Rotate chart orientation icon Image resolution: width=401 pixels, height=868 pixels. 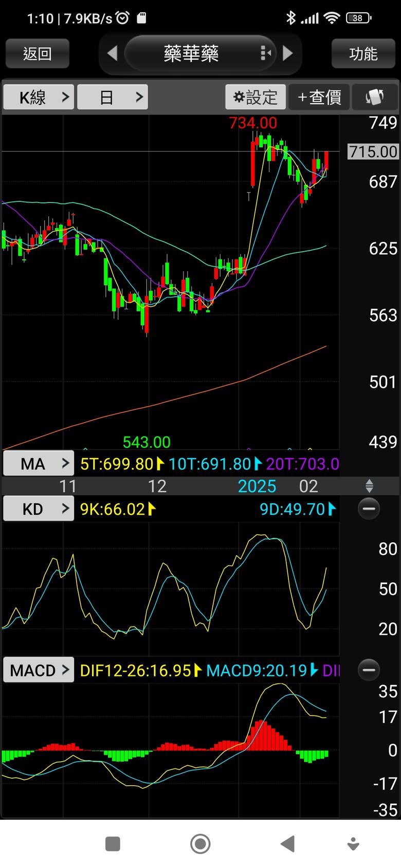[375, 97]
